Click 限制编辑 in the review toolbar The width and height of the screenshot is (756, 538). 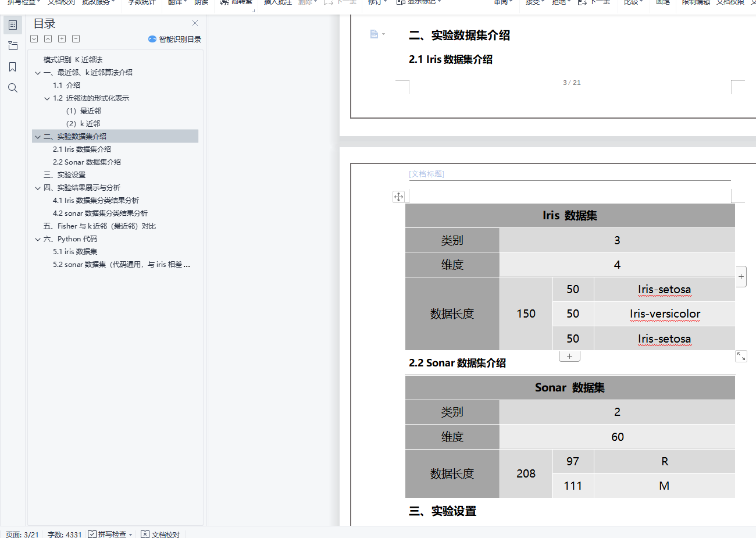pos(696,3)
